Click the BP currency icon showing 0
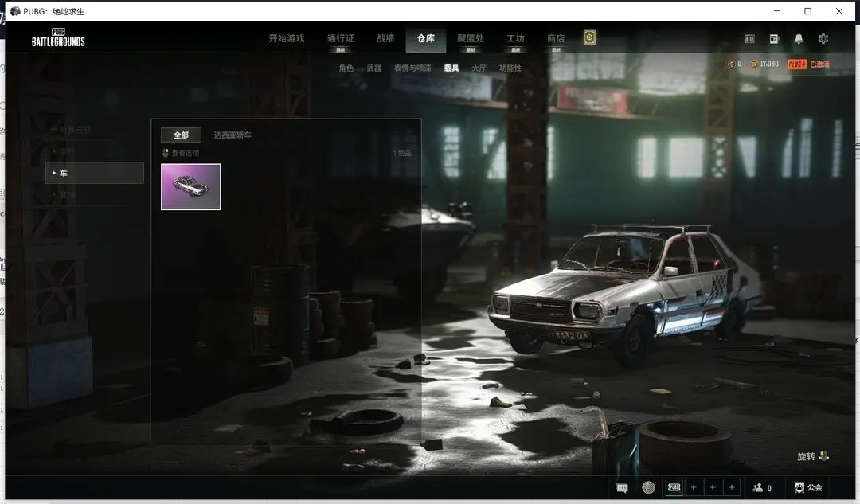Screen dimensions: 860x504 [x=731, y=64]
